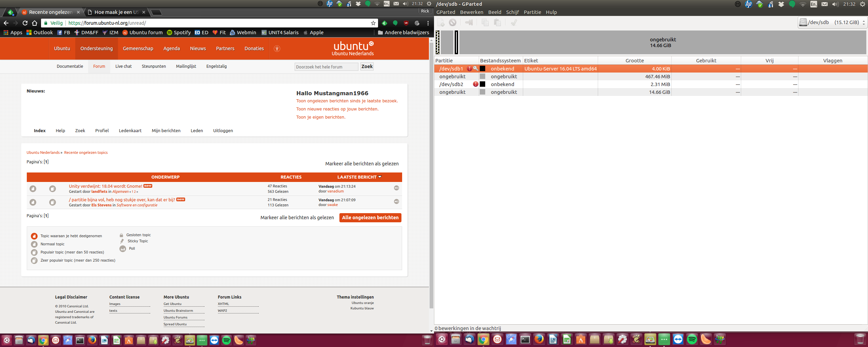The image size is (868, 347).
Task: Click the Zoek search button
Action: (x=367, y=66)
